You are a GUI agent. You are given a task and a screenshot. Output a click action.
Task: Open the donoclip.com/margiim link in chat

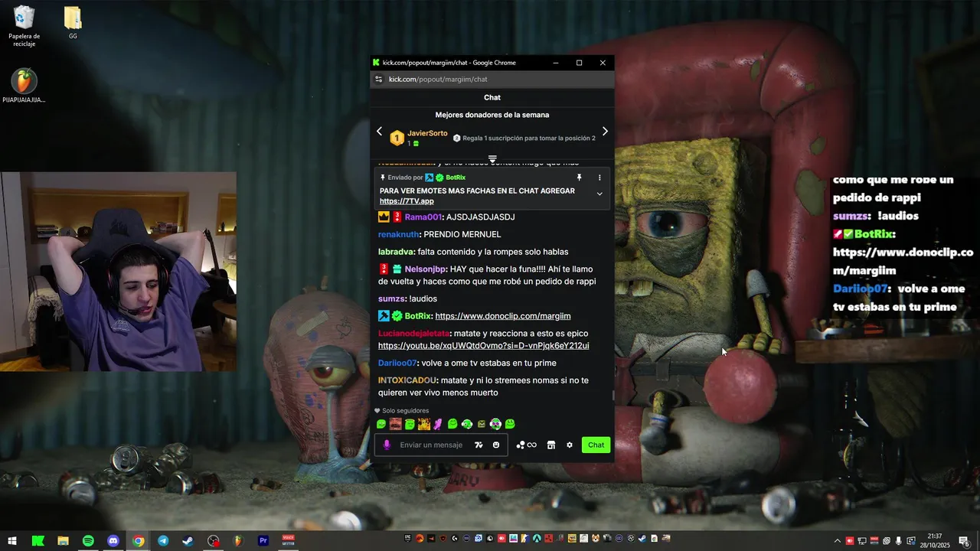(502, 316)
